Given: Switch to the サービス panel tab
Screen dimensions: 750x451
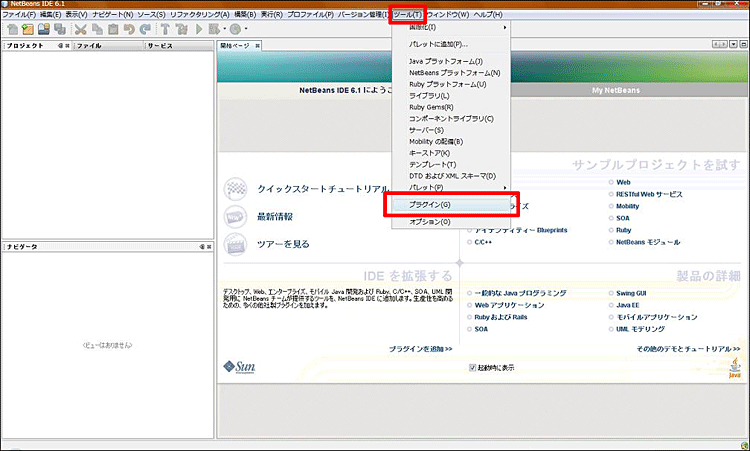Looking at the screenshot, I should pos(179,46).
